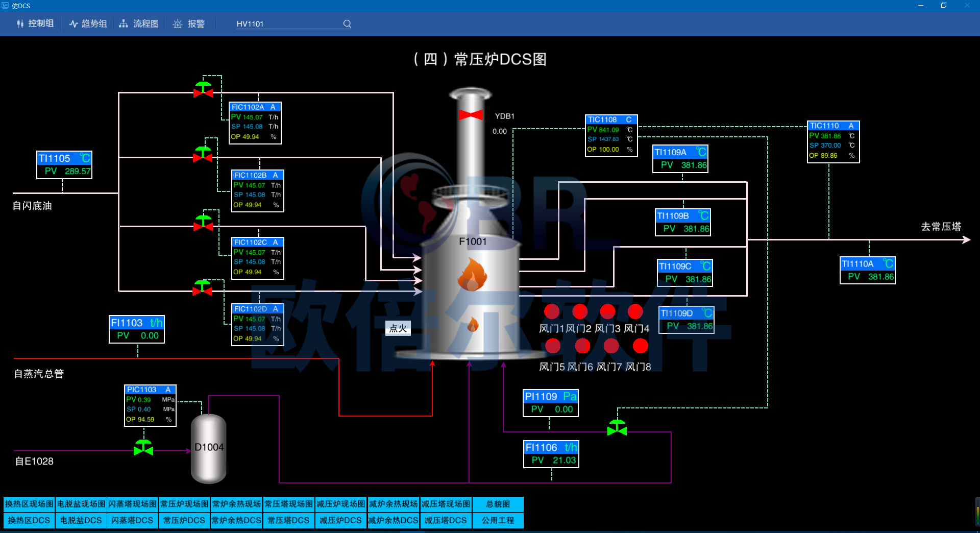Screen dimensions: 980x533
Task: Open the 报警 alarm menu
Action: coord(189,23)
